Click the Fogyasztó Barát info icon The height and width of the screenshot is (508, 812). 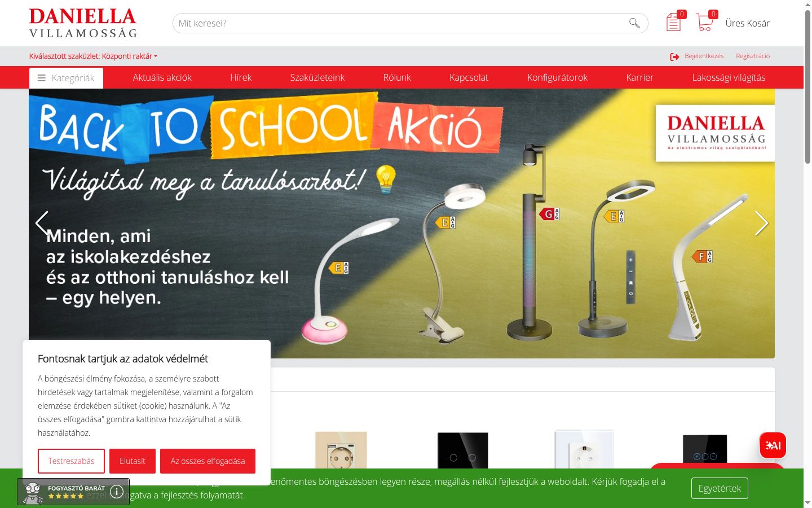click(x=117, y=492)
